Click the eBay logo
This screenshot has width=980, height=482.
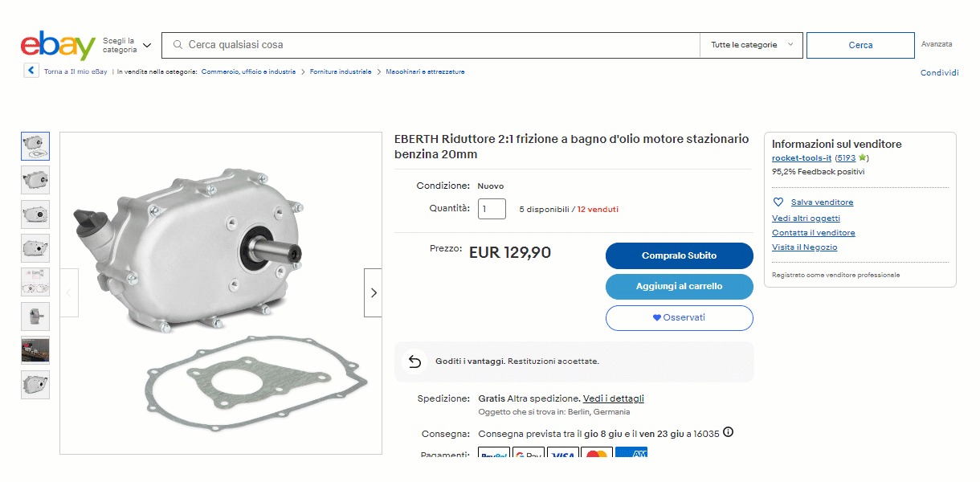[58, 46]
